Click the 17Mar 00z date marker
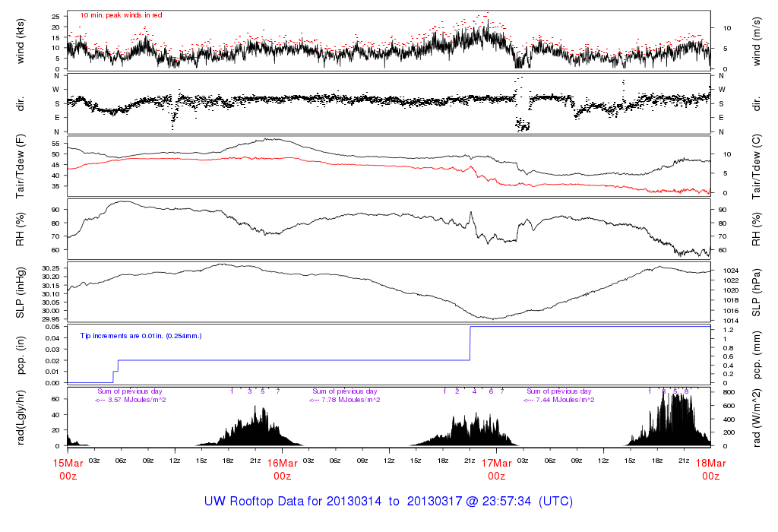 point(496,469)
